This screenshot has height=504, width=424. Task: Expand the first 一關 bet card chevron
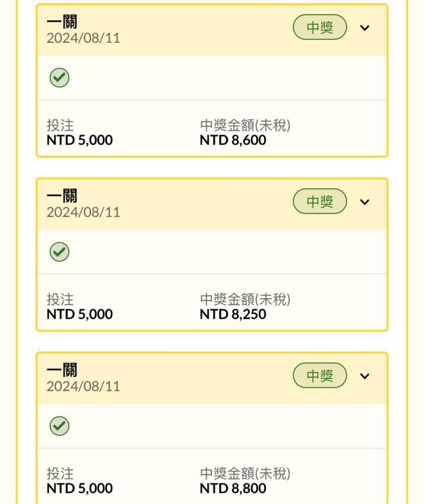click(365, 28)
